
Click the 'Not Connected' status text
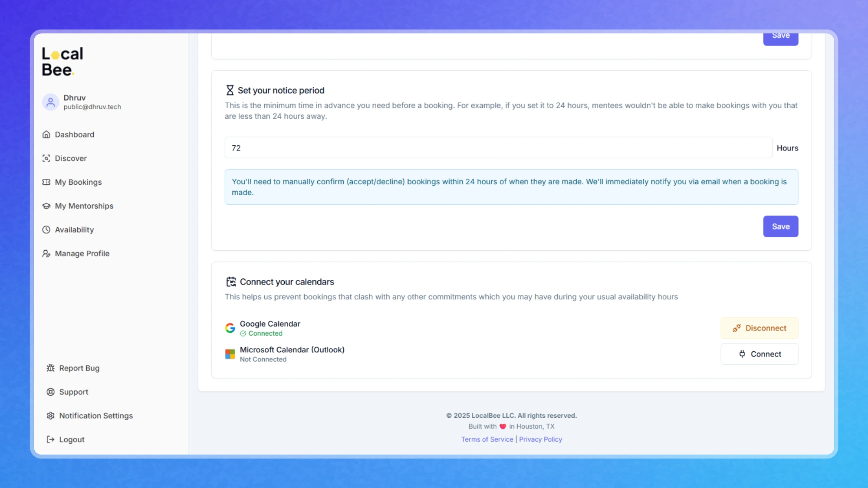(x=263, y=360)
